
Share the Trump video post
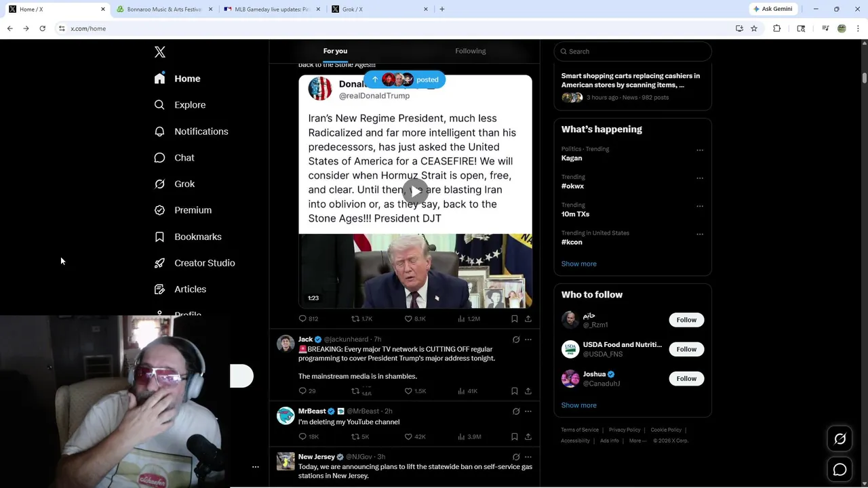click(x=528, y=319)
